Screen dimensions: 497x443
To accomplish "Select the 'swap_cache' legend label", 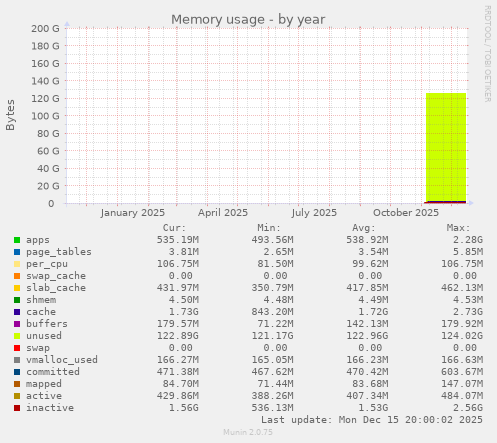I will coord(56,276).
